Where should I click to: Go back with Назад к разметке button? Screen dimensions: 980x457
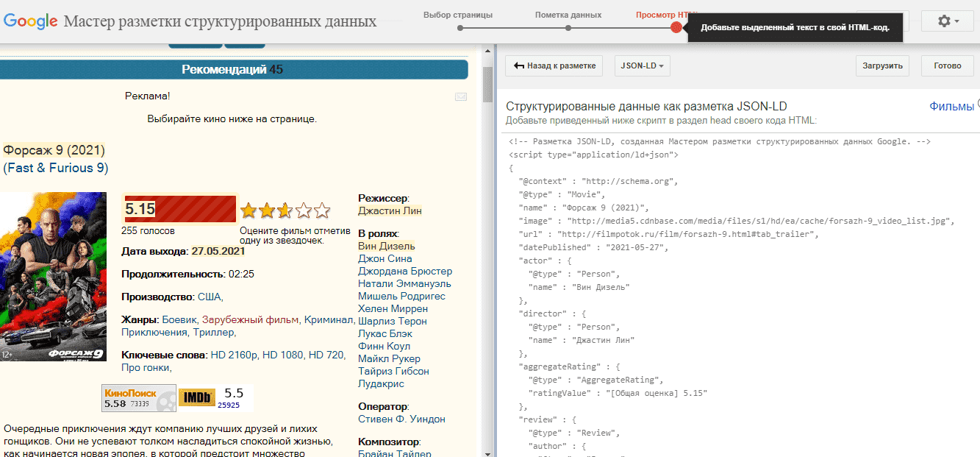point(555,65)
